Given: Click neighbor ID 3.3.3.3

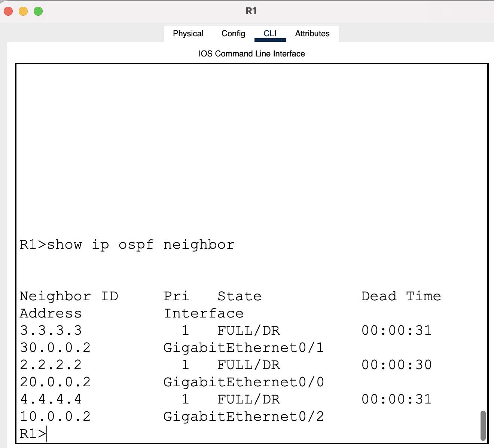Looking at the screenshot, I should coord(51,331).
